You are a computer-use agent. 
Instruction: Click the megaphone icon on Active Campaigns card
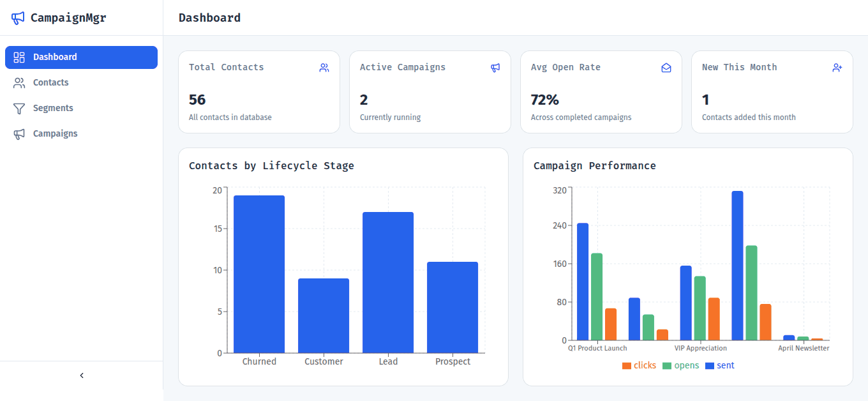click(495, 68)
